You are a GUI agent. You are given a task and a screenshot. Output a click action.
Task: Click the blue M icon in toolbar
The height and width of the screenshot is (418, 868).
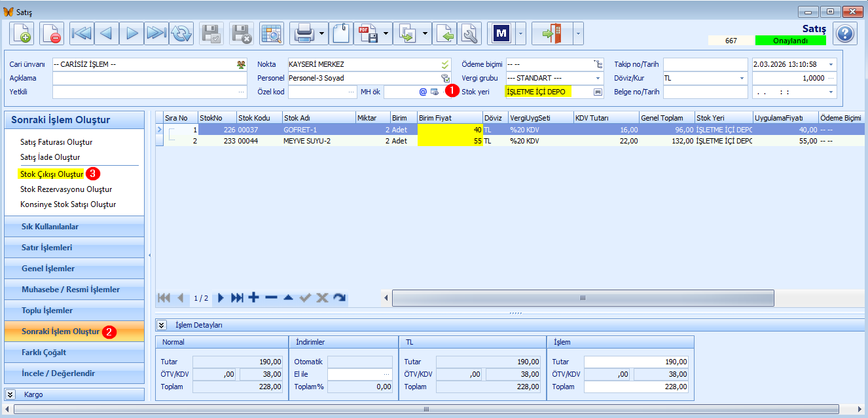[502, 33]
